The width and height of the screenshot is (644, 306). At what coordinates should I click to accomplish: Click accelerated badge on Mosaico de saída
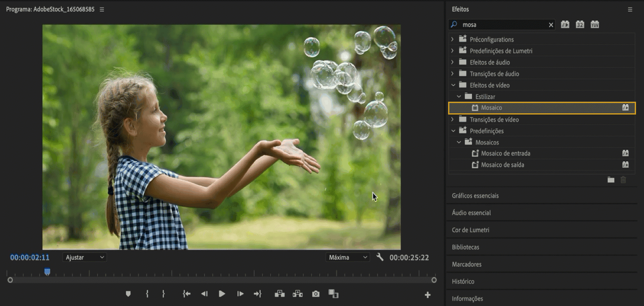click(625, 165)
